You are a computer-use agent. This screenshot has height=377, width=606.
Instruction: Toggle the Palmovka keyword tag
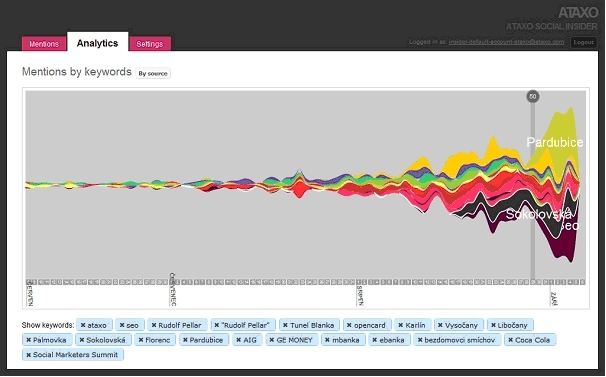47,340
